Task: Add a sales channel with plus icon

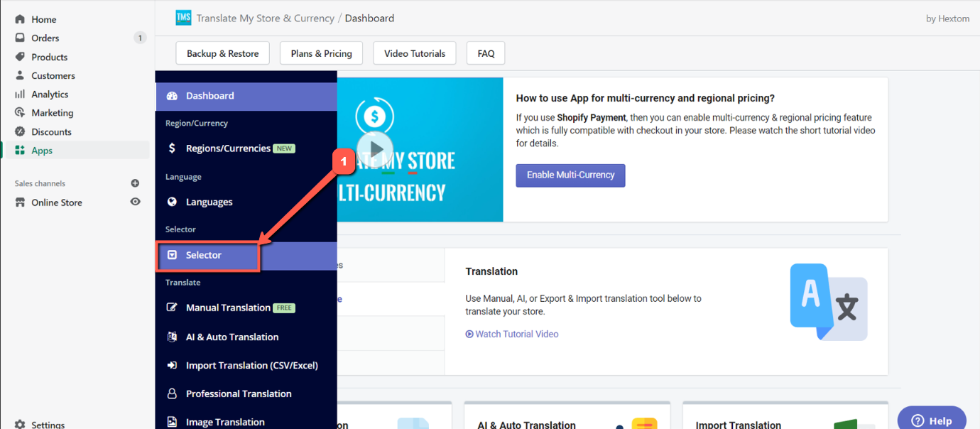Action: [136, 183]
